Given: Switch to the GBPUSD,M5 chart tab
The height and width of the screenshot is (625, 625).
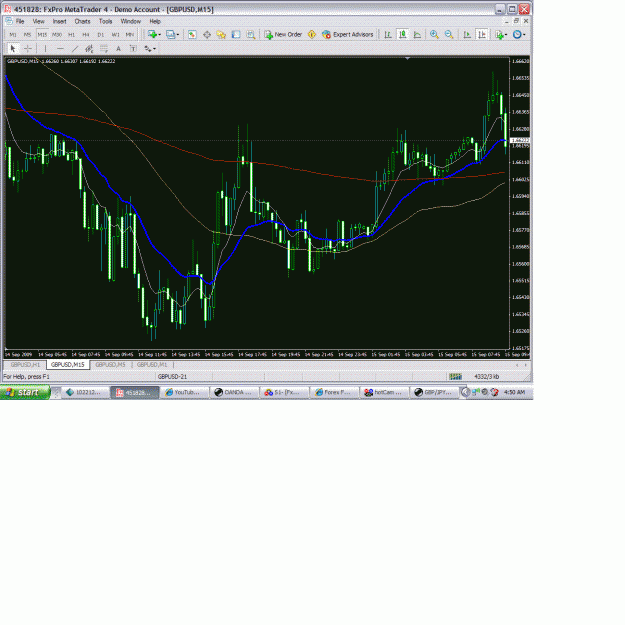Looking at the screenshot, I should [x=110, y=364].
